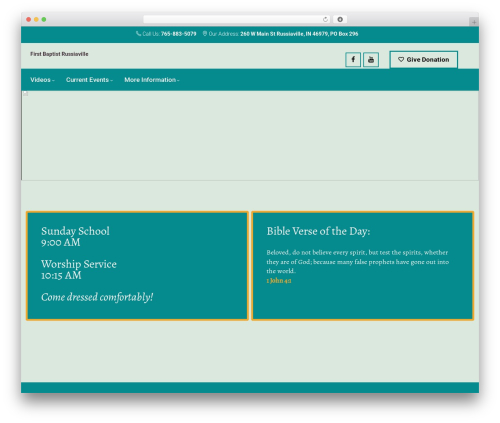The width and height of the screenshot is (500, 423).
Task: Open the 1 John 4:1 verse link
Action: (x=279, y=281)
